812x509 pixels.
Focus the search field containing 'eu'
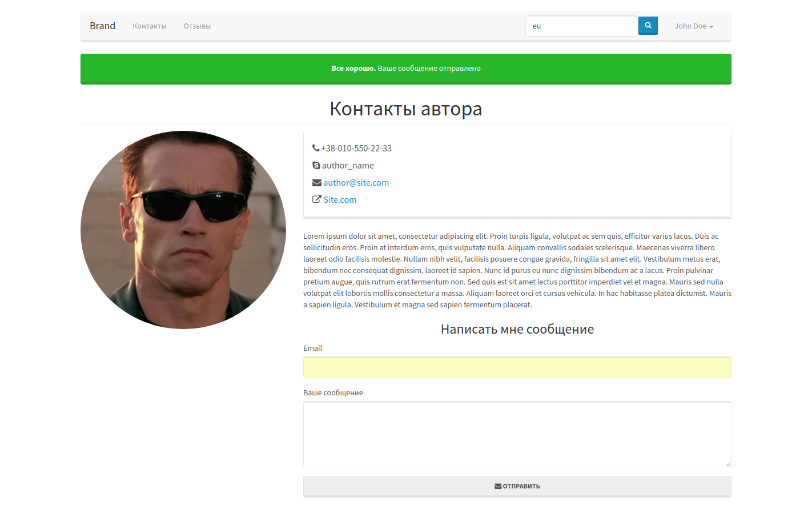(x=581, y=26)
